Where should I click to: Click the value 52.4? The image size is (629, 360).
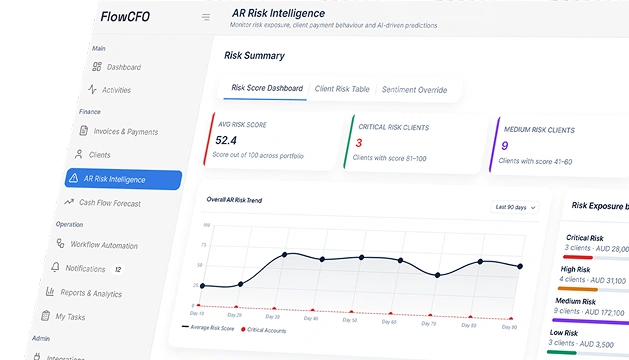point(226,140)
